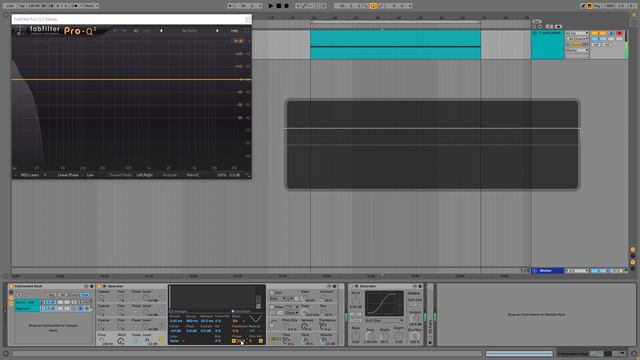Open Channel Mode Left/Right selector
This screenshot has height=360, width=640.
coord(144,175)
